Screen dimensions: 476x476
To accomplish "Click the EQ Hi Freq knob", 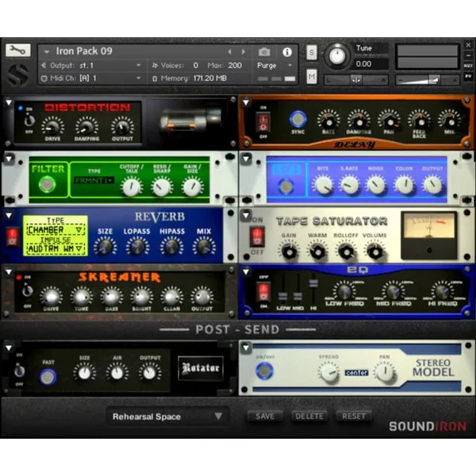I will click(x=443, y=291).
